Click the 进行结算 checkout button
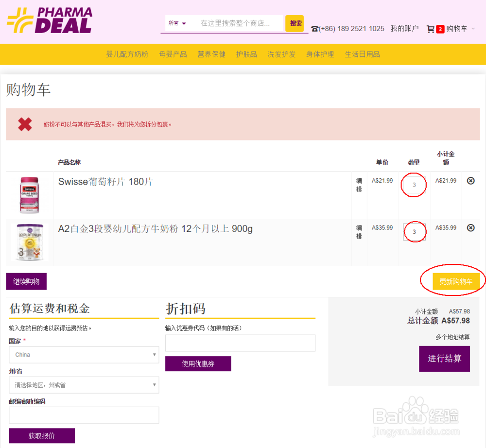The width and height of the screenshot is (486, 448). (x=445, y=359)
